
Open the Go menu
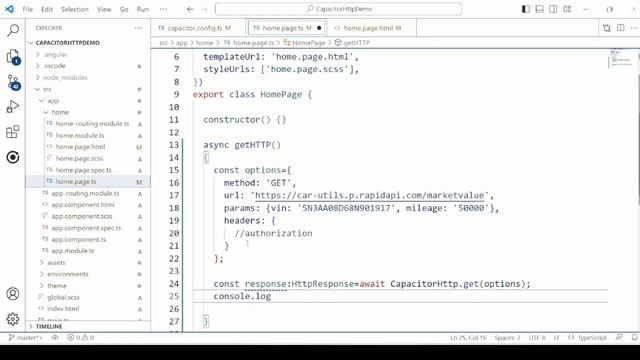click(x=124, y=9)
